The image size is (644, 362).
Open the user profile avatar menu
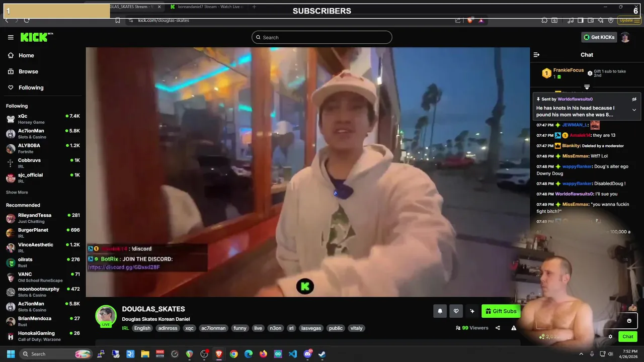[x=625, y=37]
